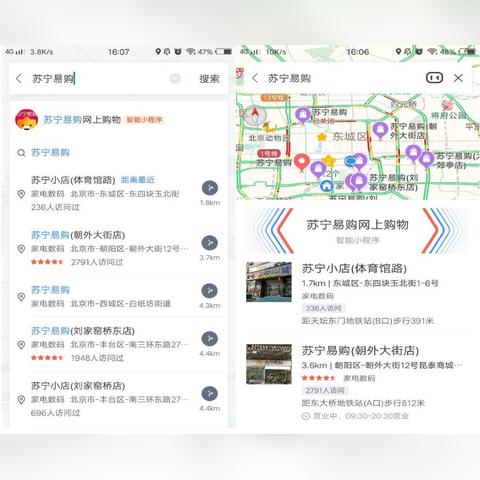This screenshot has width=480, height=480.
Task: Open thumbnail photo of 苏宁易购(朝外大街店)
Action: tap(269, 364)
